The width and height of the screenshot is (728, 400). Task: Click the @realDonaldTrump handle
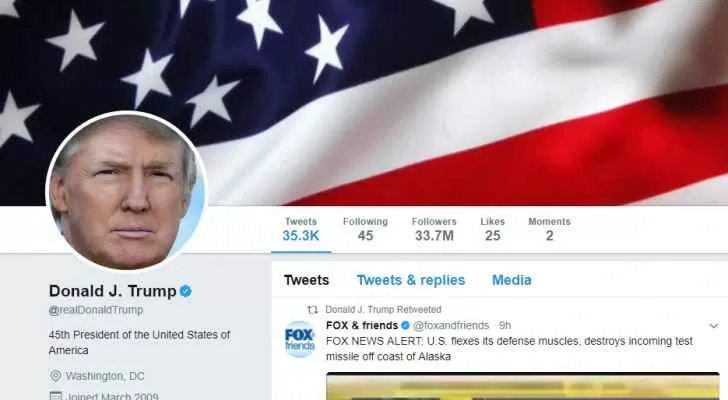click(96, 310)
